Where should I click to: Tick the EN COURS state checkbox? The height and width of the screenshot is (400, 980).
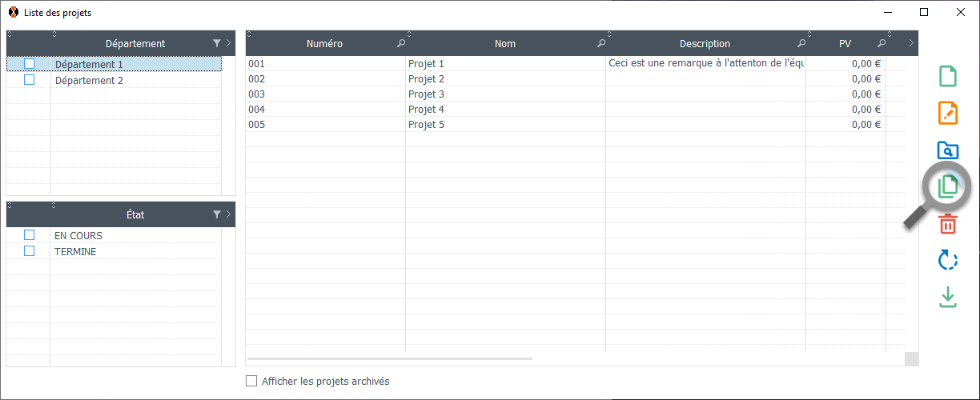(30, 235)
